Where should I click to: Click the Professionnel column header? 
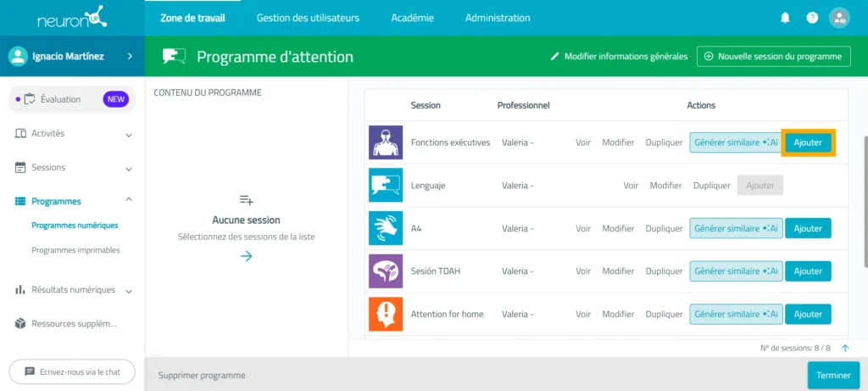tap(523, 105)
